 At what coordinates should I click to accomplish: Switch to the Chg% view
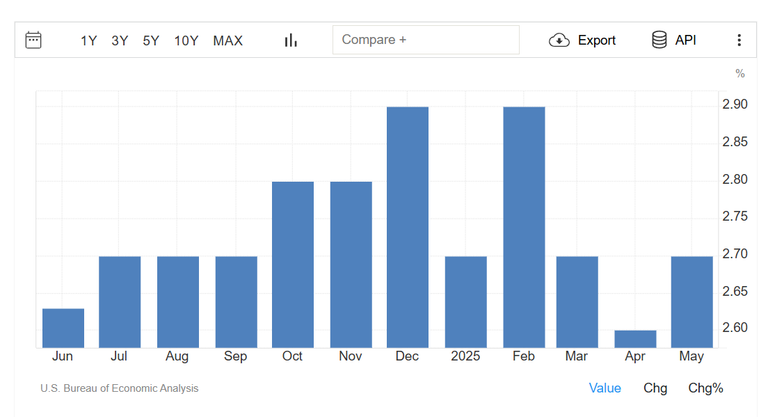pyautogui.click(x=705, y=388)
